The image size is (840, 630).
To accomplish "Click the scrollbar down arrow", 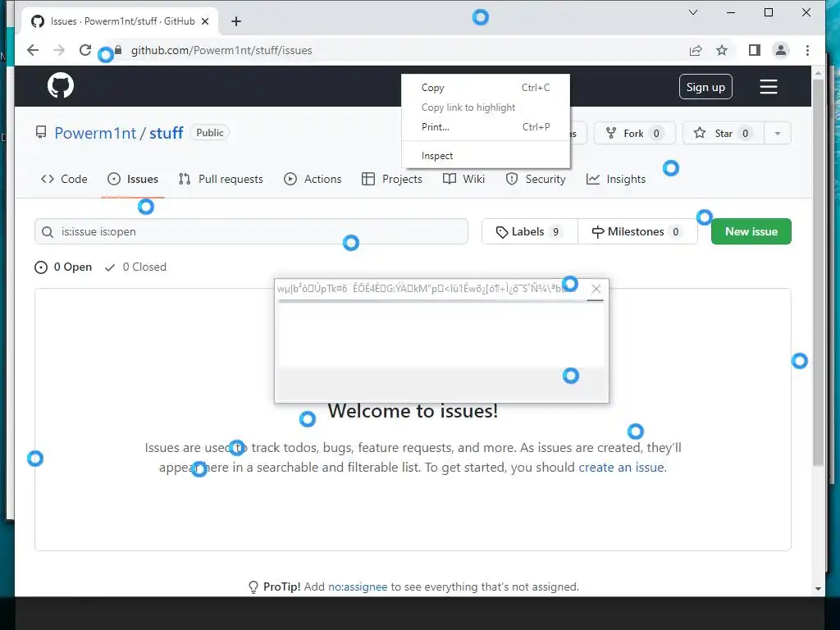I will pyautogui.click(x=818, y=589).
